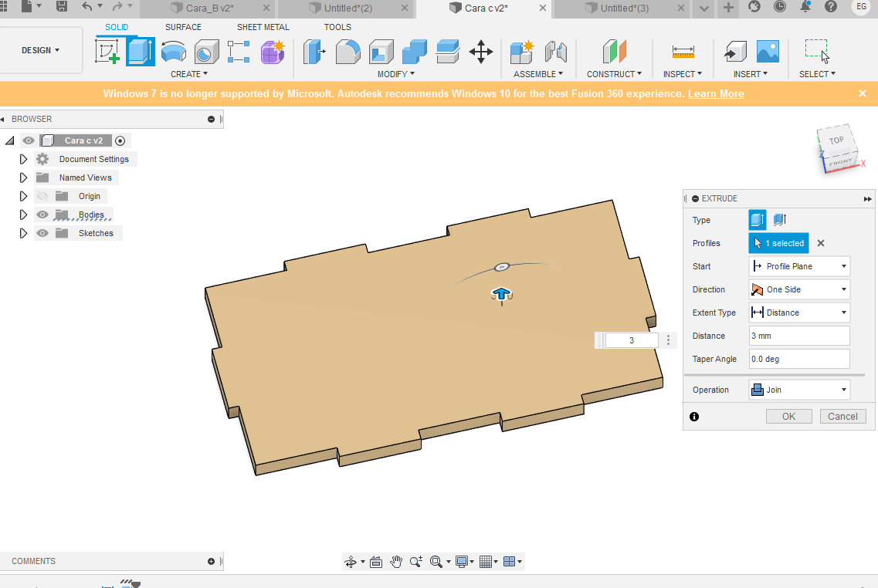The image size is (878, 588).
Task: Select the Press Pull tool
Action: (315, 52)
